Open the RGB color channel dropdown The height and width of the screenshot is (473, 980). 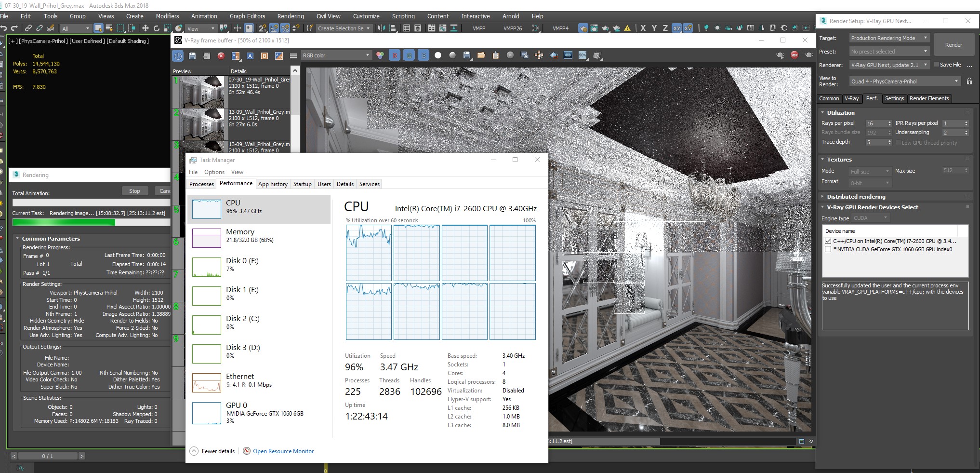click(336, 55)
